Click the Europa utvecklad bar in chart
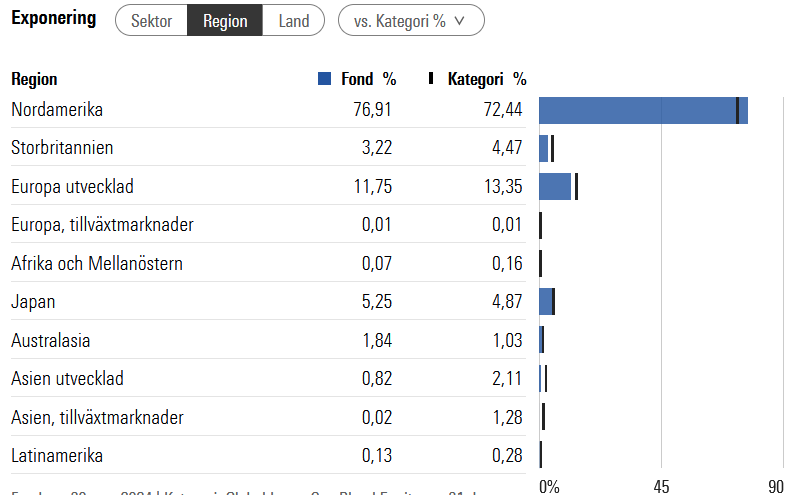Viewport: 787px width, 495px height. (x=555, y=187)
